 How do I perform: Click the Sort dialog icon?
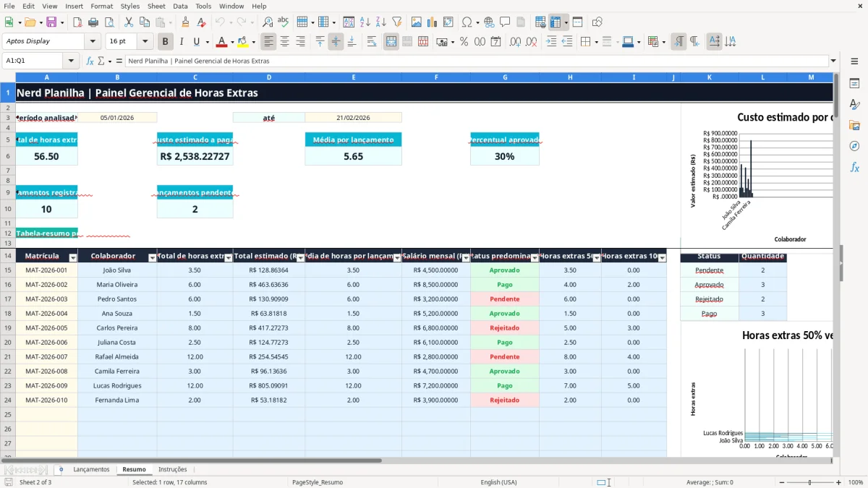coord(349,22)
